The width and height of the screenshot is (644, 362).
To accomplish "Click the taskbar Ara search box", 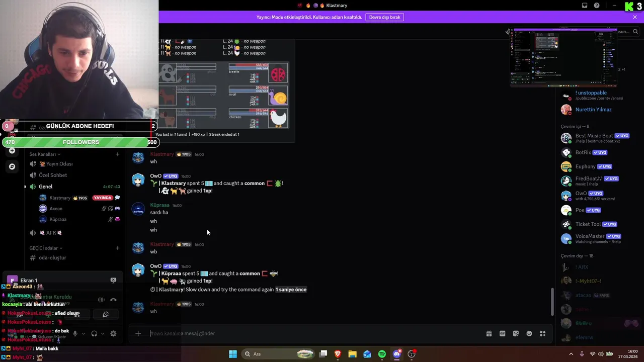I will (277, 354).
